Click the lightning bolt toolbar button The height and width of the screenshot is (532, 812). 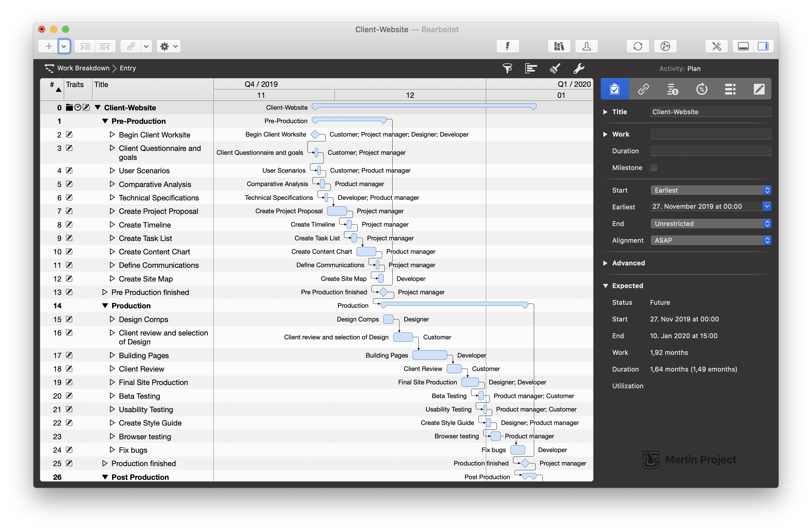tap(508, 46)
